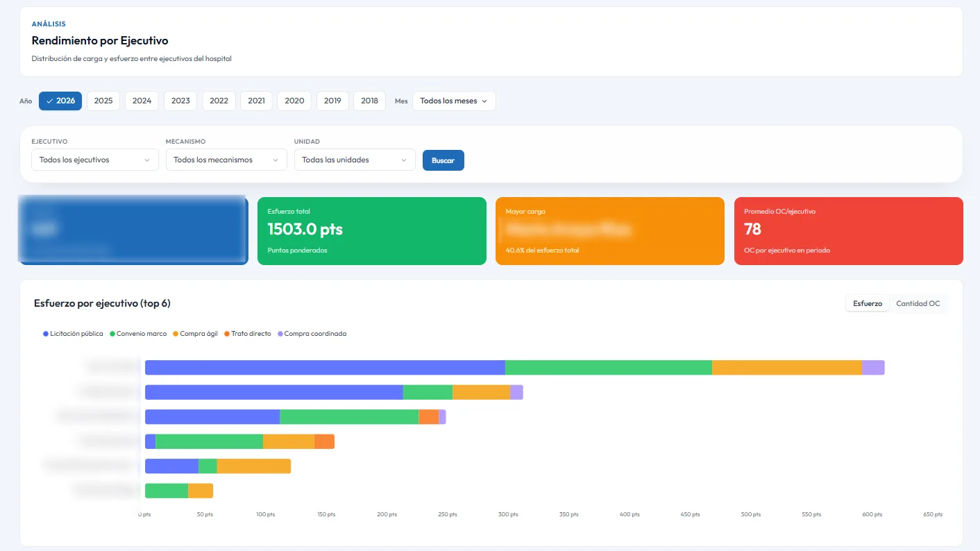Image resolution: width=980 pixels, height=551 pixels.
Task: Click the red Promedio OC/ejecutivo card
Action: pyautogui.click(x=848, y=230)
